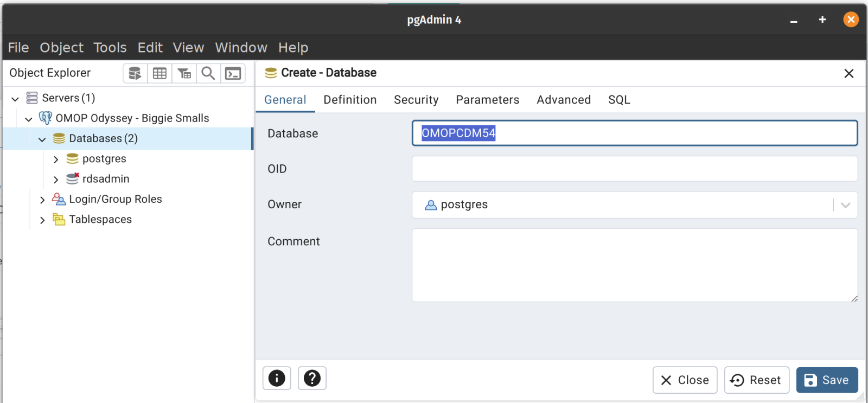Select the Servers (1) tree row

pos(128,98)
